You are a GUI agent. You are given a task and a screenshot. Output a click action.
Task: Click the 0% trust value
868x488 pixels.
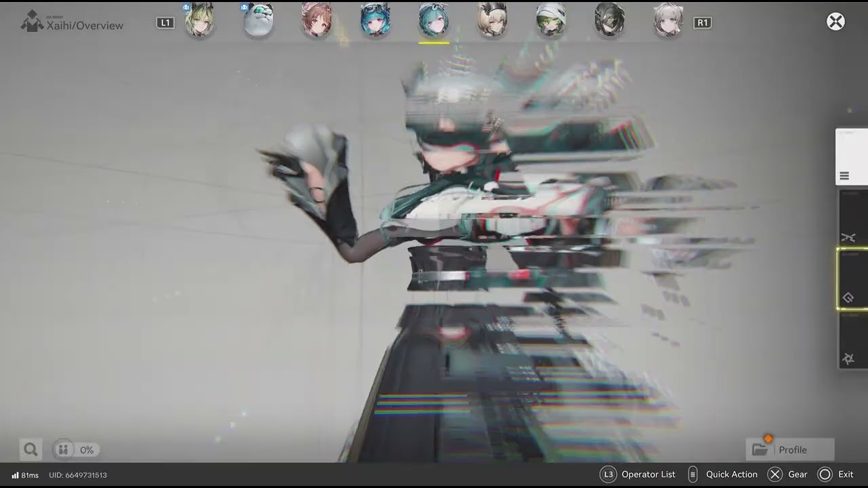(87, 450)
